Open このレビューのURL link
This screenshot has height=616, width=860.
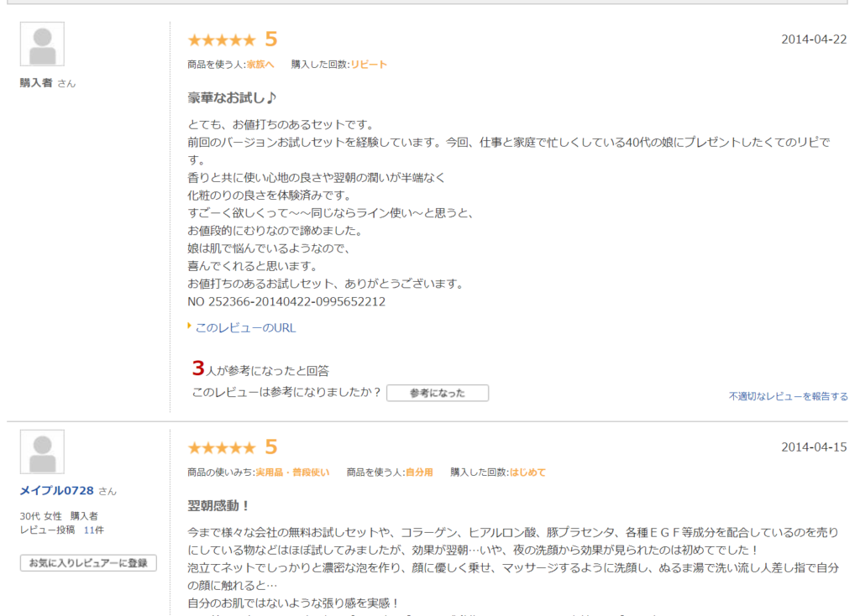point(245,328)
